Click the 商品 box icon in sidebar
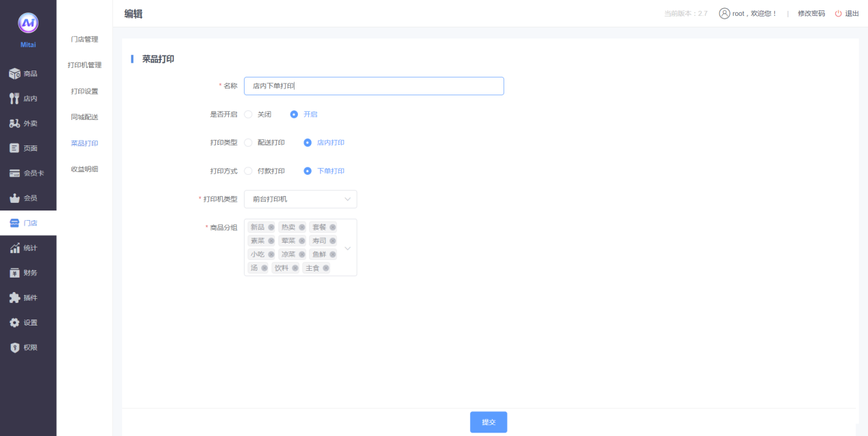868x436 pixels. coord(14,73)
